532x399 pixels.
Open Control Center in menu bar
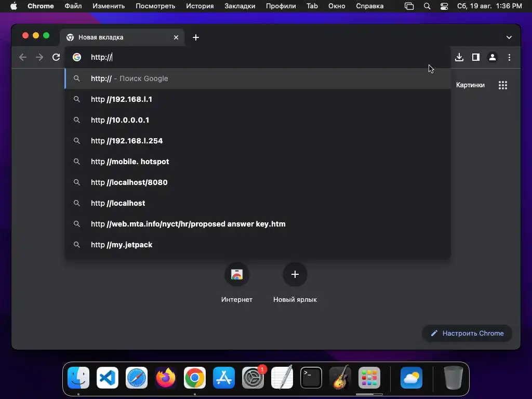(x=444, y=6)
